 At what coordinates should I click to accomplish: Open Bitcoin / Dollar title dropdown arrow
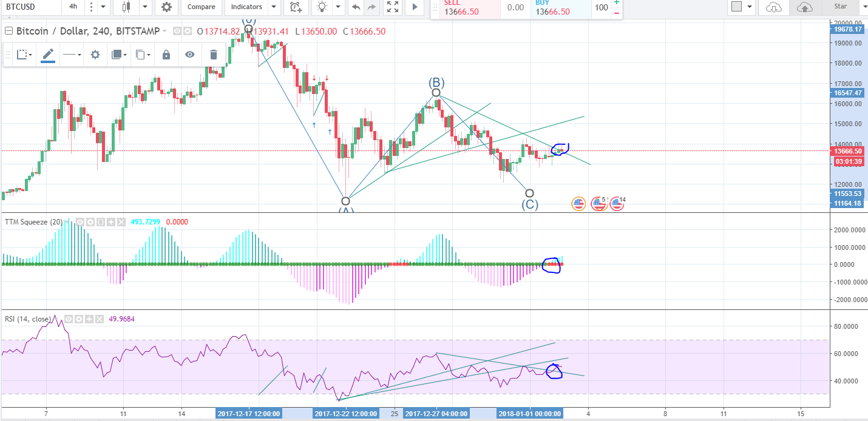coord(164,31)
